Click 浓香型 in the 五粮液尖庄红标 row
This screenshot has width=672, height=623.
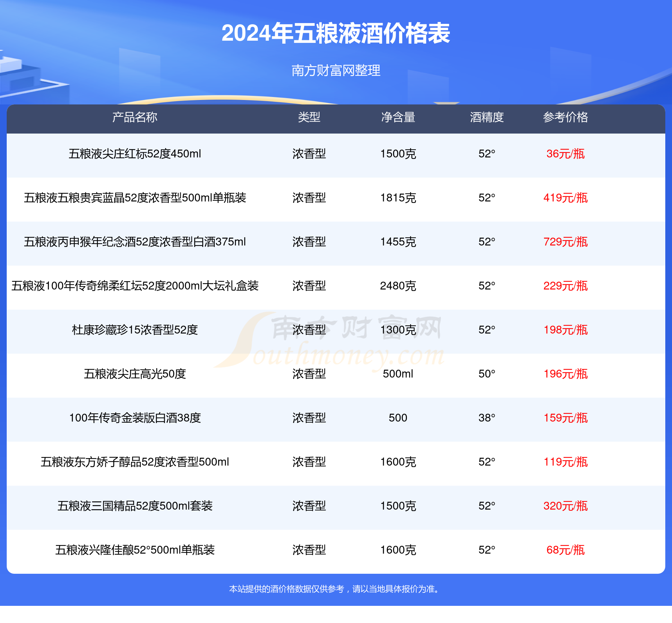click(x=309, y=154)
